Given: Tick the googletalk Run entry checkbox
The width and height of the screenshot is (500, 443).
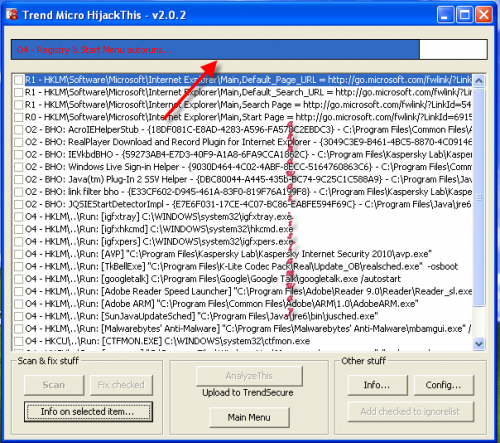Looking at the screenshot, I should (19, 279).
